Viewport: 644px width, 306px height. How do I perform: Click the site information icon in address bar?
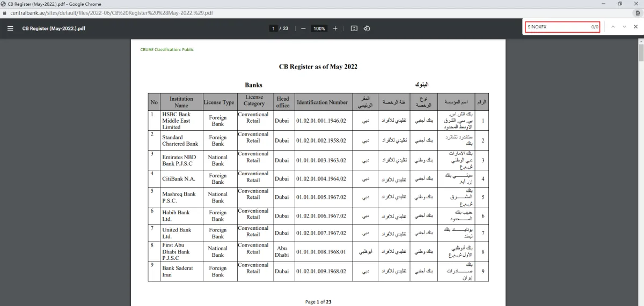tap(5, 12)
